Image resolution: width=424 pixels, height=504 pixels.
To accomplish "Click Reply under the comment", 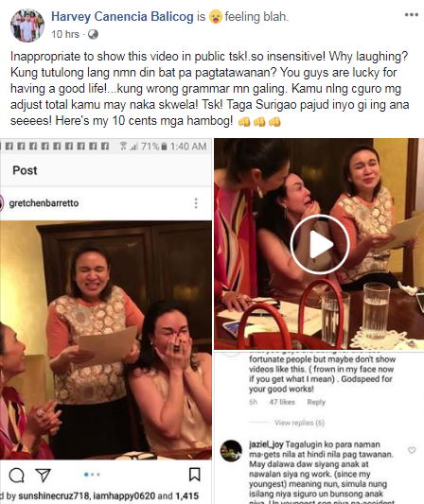I will [316, 402].
